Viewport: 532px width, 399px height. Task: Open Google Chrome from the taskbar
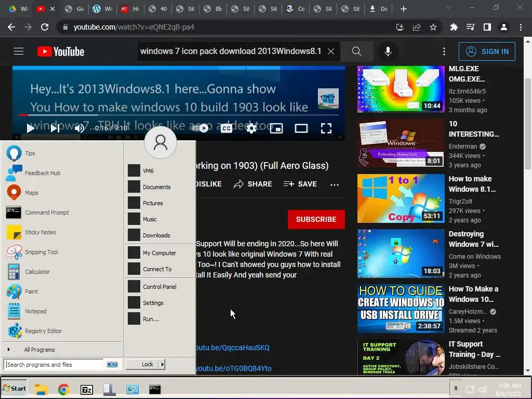coord(63,390)
